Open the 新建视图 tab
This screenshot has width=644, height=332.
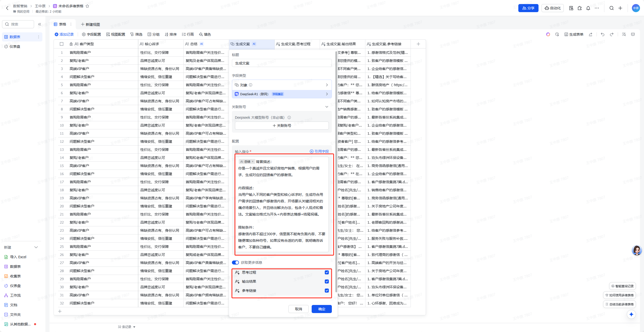[90, 25]
